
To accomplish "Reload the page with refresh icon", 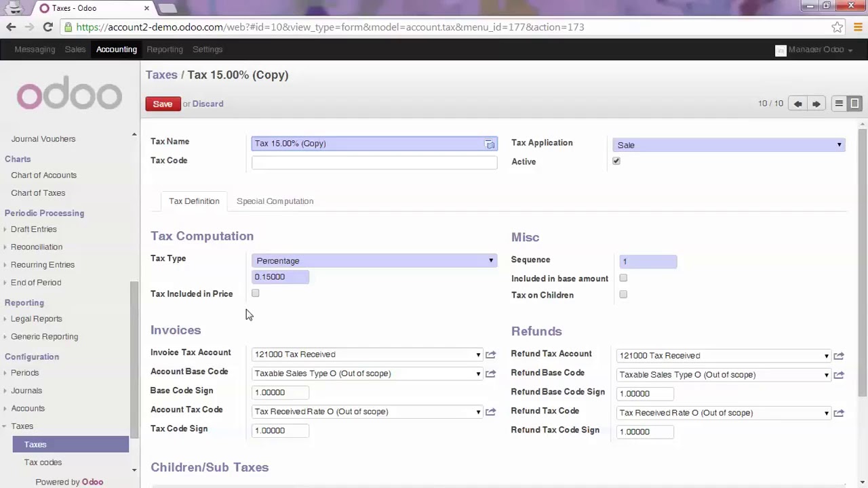I will (47, 27).
